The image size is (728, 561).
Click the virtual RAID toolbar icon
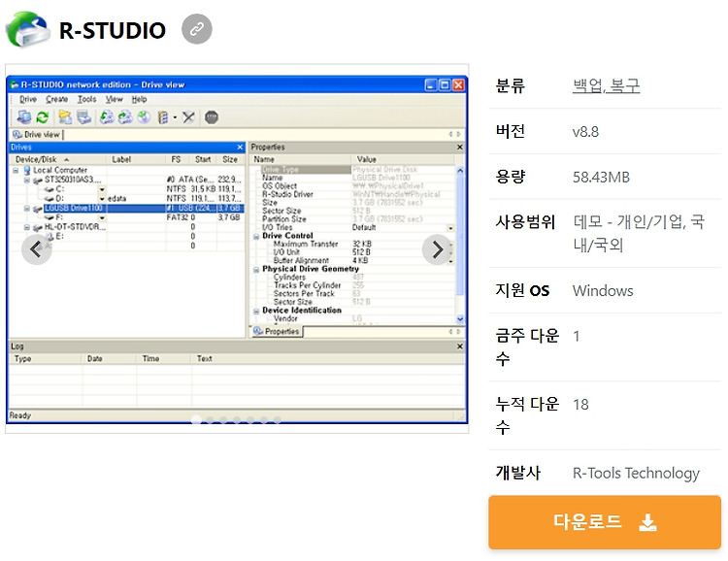pos(163,117)
